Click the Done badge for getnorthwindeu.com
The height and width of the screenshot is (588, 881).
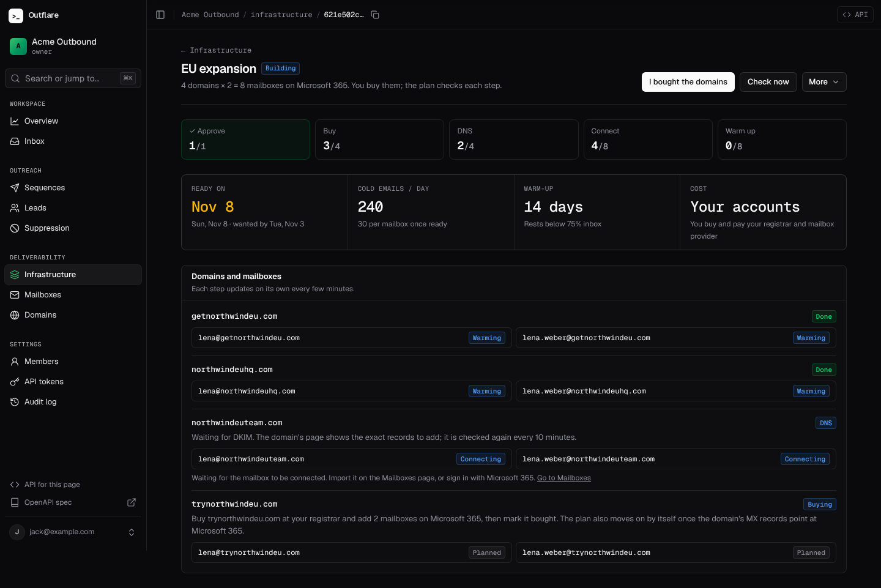(x=824, y=316)
